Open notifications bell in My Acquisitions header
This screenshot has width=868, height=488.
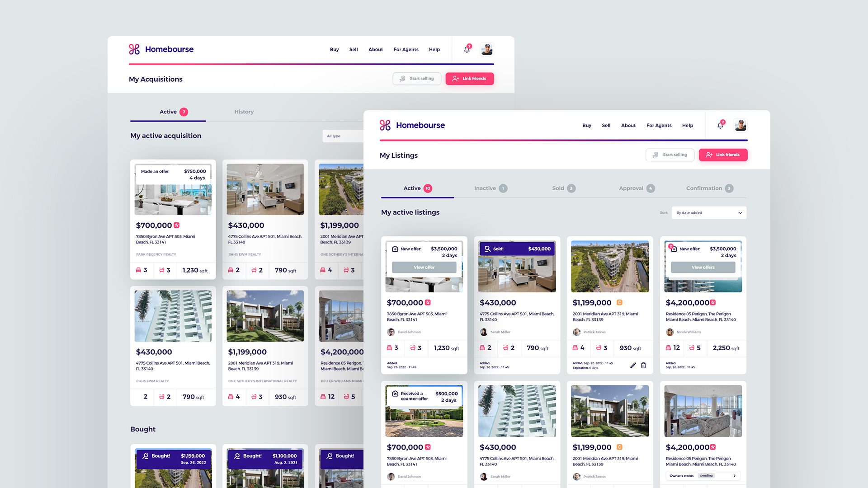click(x=467, y=49)
